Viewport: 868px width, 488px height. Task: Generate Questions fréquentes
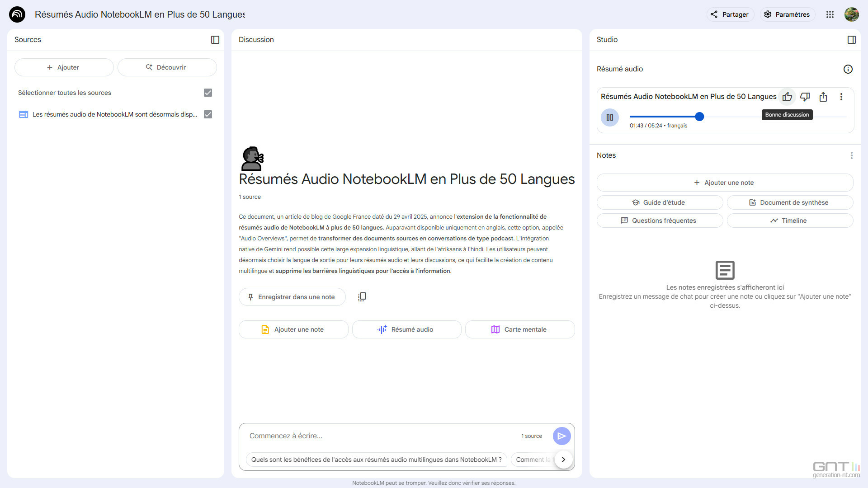pos(660,221)
